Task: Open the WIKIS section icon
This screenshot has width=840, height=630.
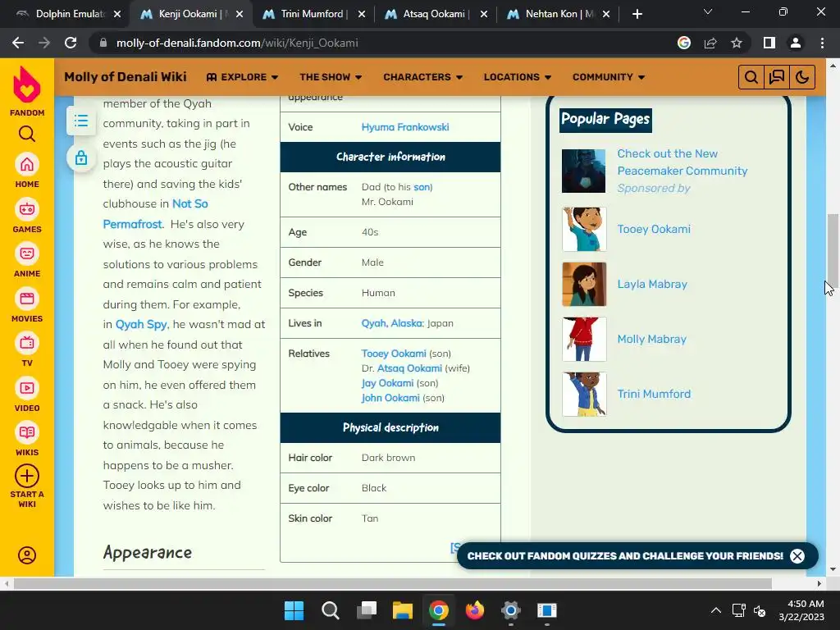Action: tap(27, 432)
